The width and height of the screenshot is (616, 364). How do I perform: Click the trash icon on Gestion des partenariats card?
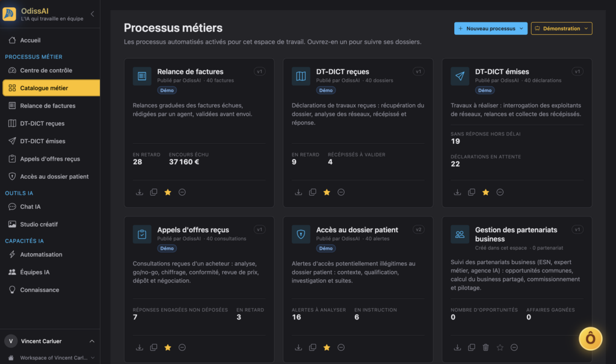click(x=485, y=348)
